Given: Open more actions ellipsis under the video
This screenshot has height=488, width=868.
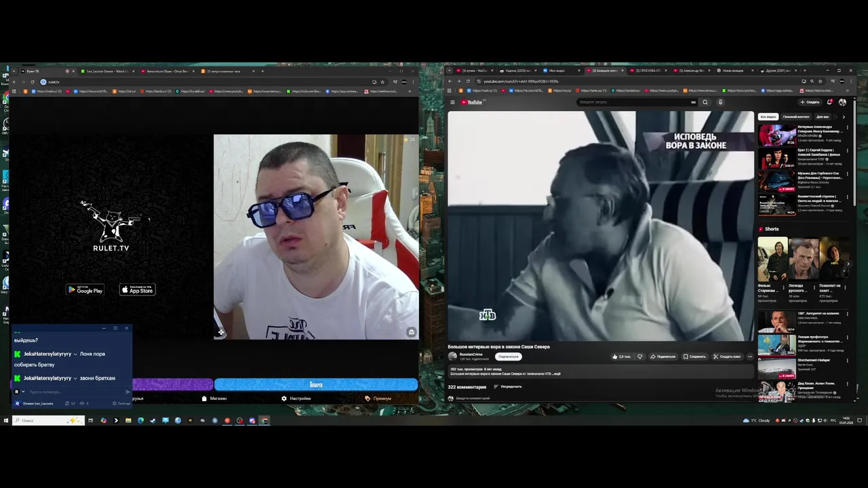Looking at the screenshot, I should point(749,357).
